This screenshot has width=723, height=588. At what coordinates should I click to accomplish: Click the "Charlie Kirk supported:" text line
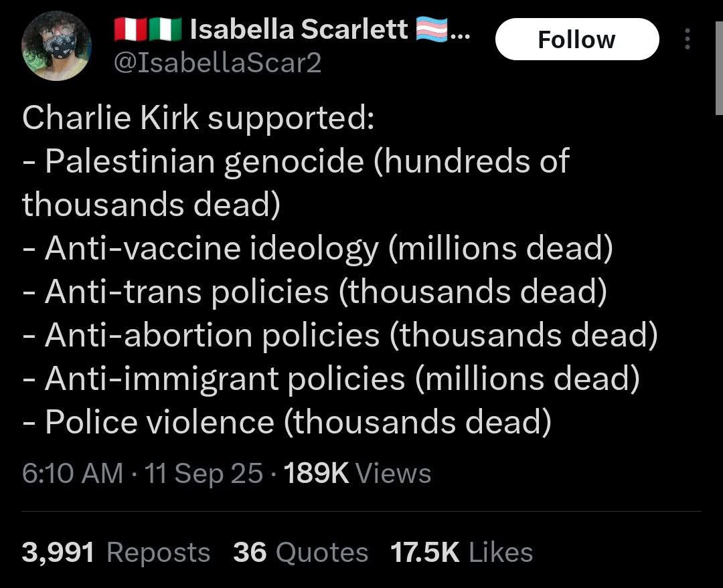197,118
